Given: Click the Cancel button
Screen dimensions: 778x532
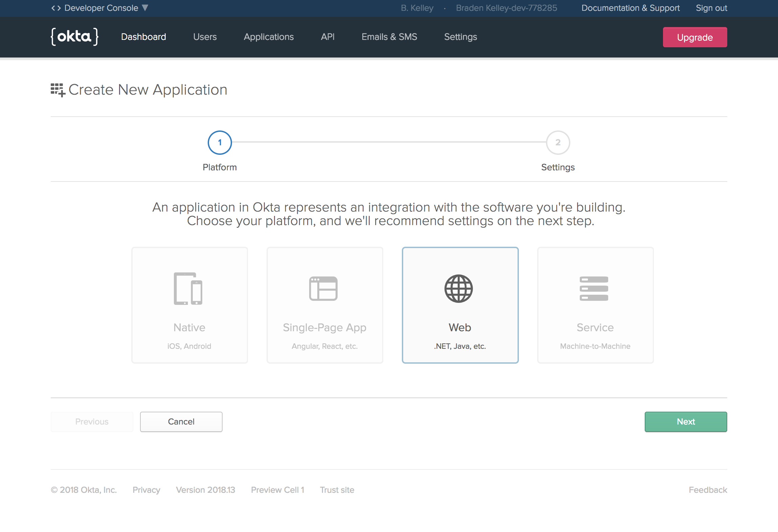Looking at the screenshot, I should point(181,421).
